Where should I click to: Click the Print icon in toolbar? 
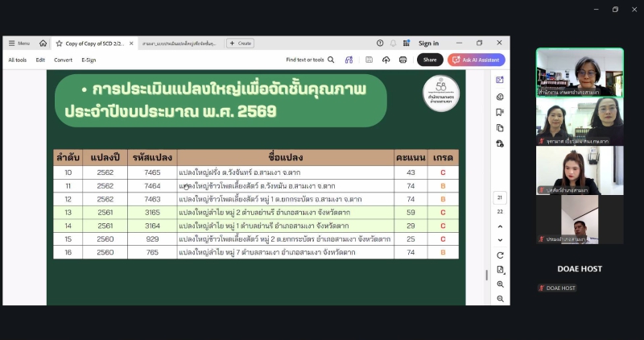coord(402,60)
